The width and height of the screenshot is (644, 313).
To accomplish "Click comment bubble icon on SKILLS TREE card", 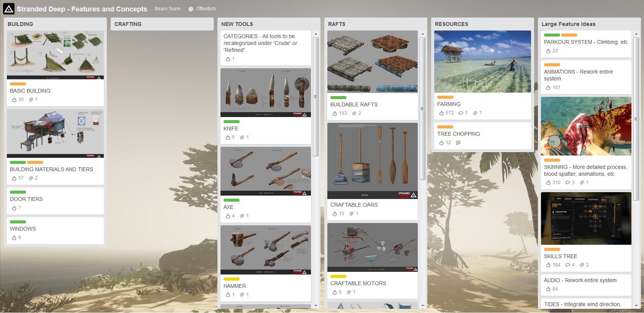I will (x=568, y=265).
